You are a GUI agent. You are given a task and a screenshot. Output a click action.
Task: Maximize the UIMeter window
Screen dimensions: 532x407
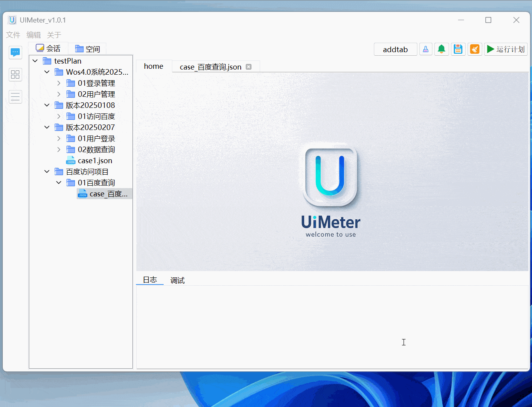point(489,20)
